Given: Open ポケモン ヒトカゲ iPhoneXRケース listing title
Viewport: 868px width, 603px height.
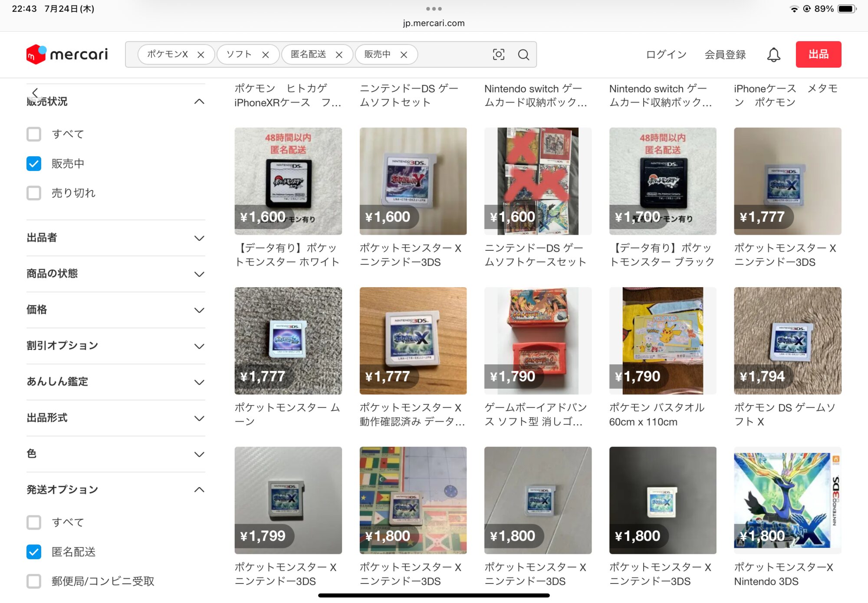Looking at the screenshot, I should coord(288,95).
